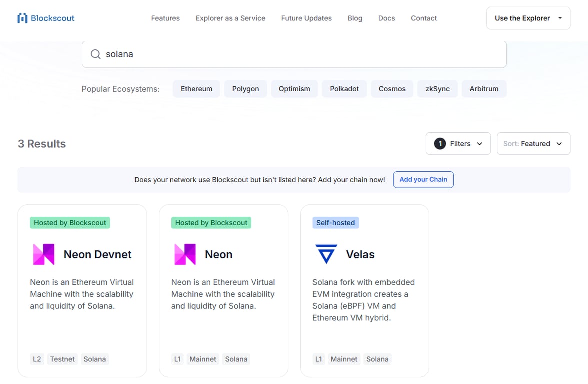Expand the Use the Explorer dropdown
588x384 pixels.
[x=528, y=18]
